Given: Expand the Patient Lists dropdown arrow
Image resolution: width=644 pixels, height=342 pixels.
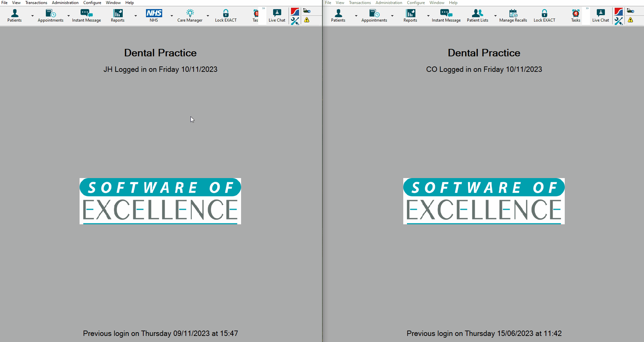Looking at the screenshot, I should [x=495, y=16].
